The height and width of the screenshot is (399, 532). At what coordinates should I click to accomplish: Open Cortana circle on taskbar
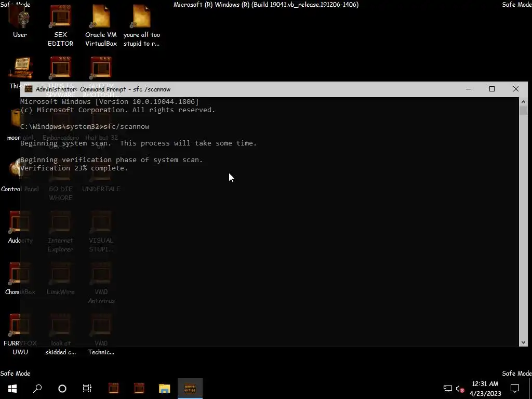(62, 389)
